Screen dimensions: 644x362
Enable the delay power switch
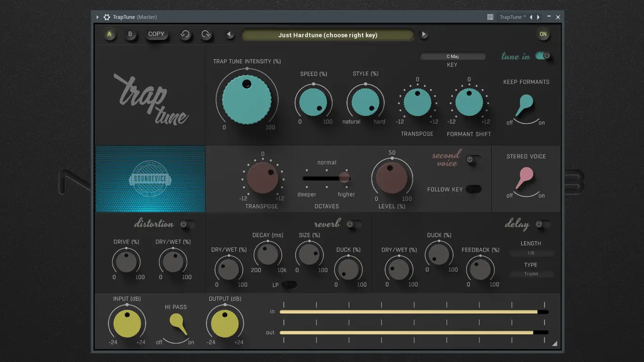coord(543,224)
